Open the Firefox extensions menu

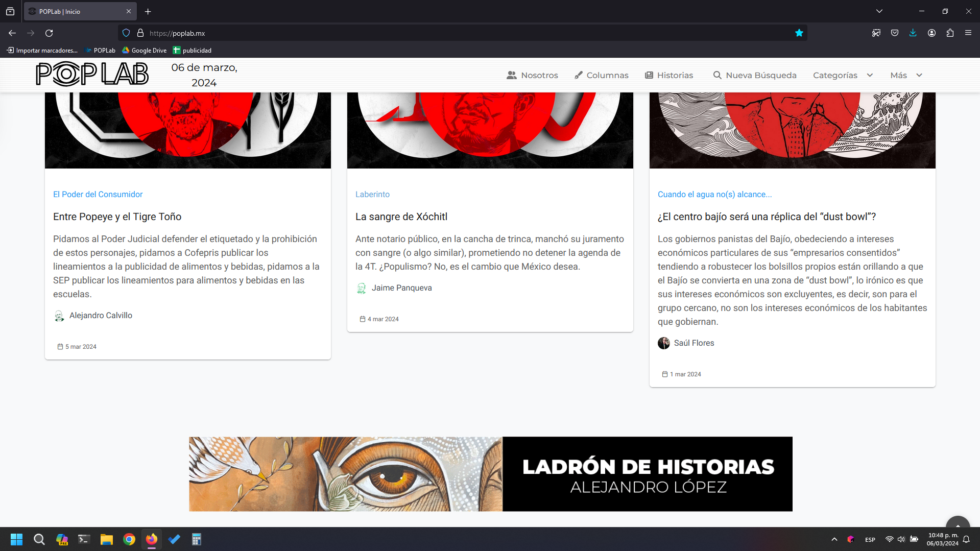click(950, 33)
